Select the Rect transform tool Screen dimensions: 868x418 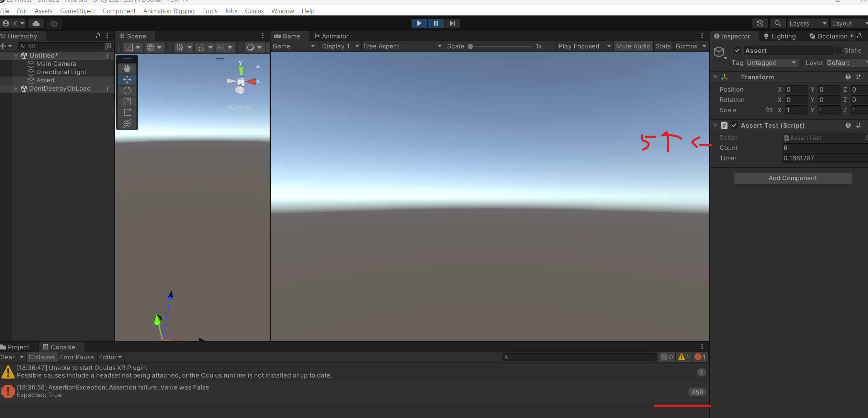[x=127, y=113]
